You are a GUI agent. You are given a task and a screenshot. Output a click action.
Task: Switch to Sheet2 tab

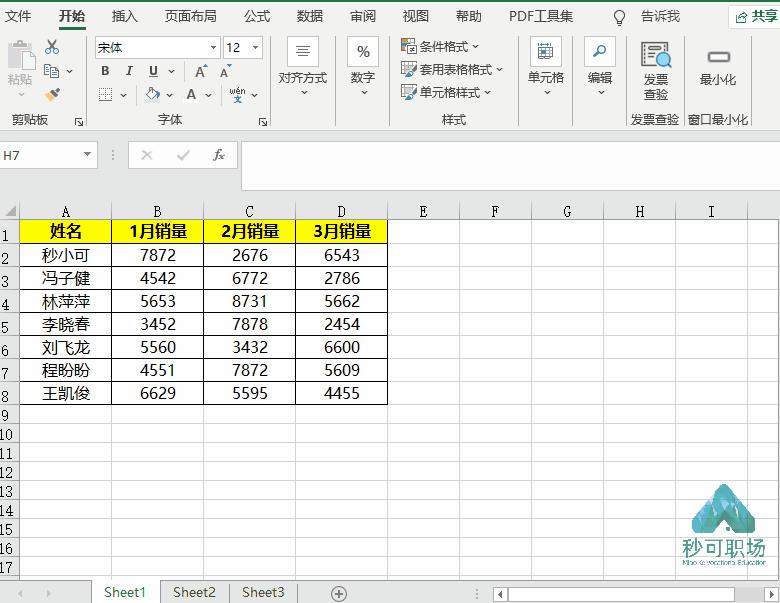[194, 592]
